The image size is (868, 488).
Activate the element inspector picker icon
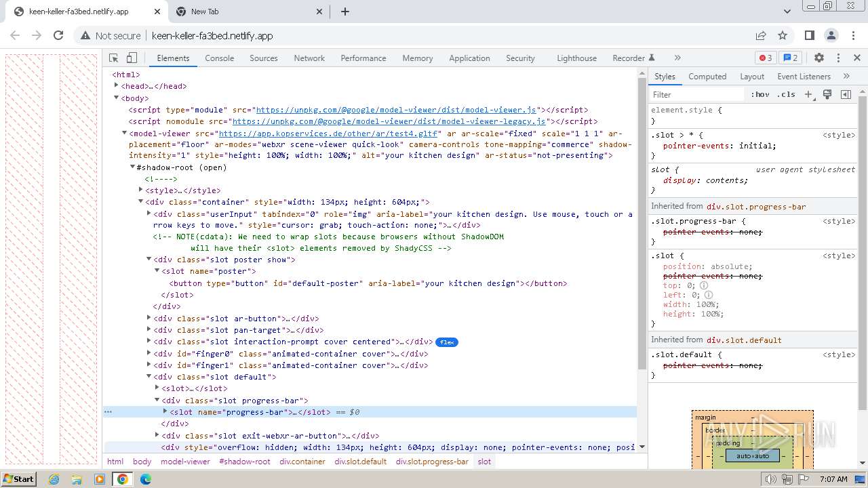114,58
